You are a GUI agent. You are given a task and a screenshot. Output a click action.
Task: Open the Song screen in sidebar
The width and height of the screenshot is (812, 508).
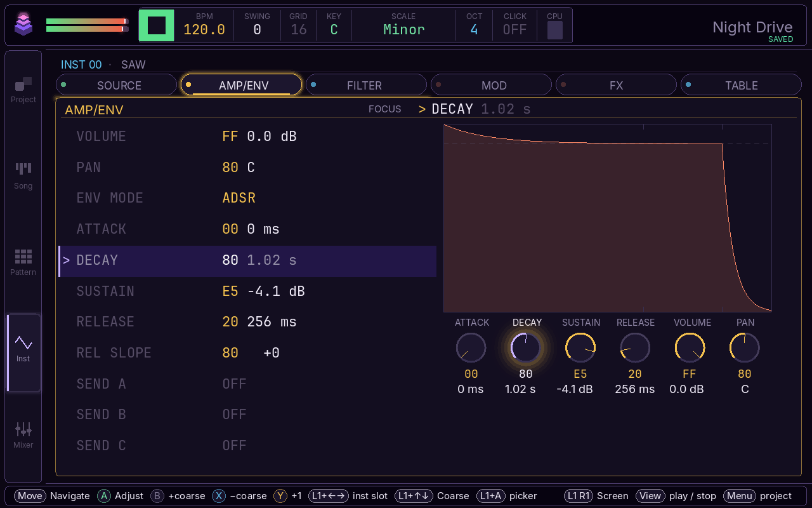pyautogui.click(x=23, y=176)
